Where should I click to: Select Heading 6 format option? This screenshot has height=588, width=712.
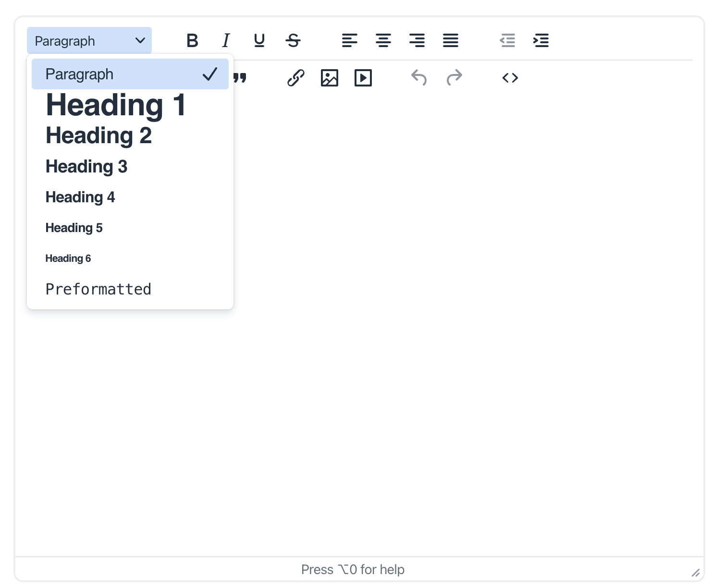(68, 258)
